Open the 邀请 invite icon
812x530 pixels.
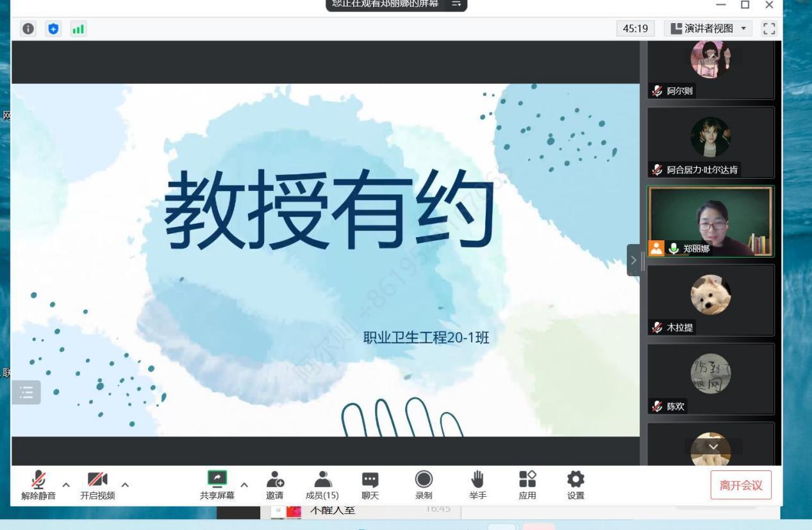(x=274, y=484)
